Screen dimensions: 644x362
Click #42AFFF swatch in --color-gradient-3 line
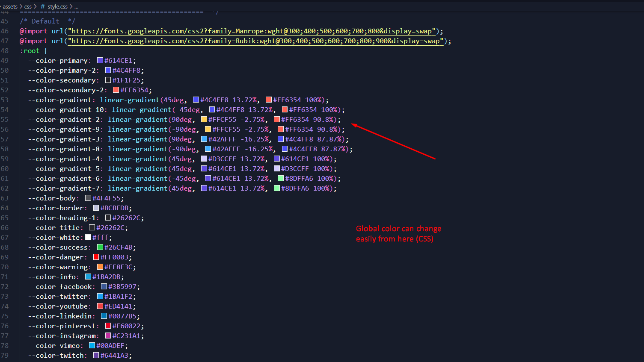pyautogui.click(x=204, y=139)
